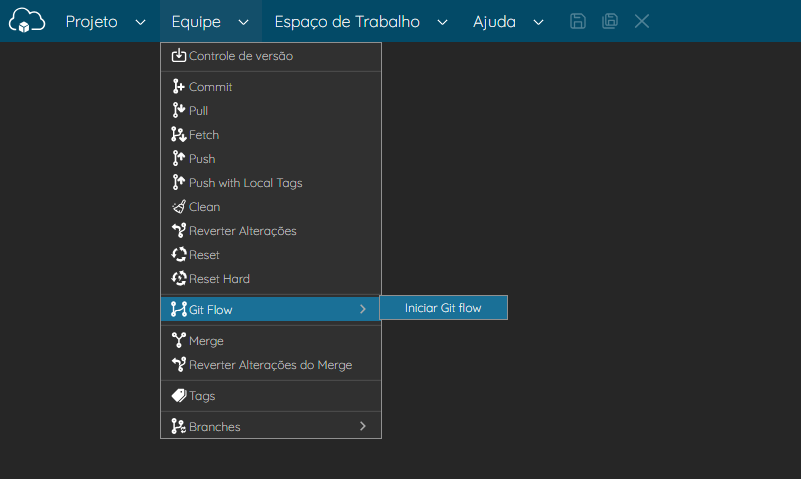Click the Clean broom icon

[178, 206]
